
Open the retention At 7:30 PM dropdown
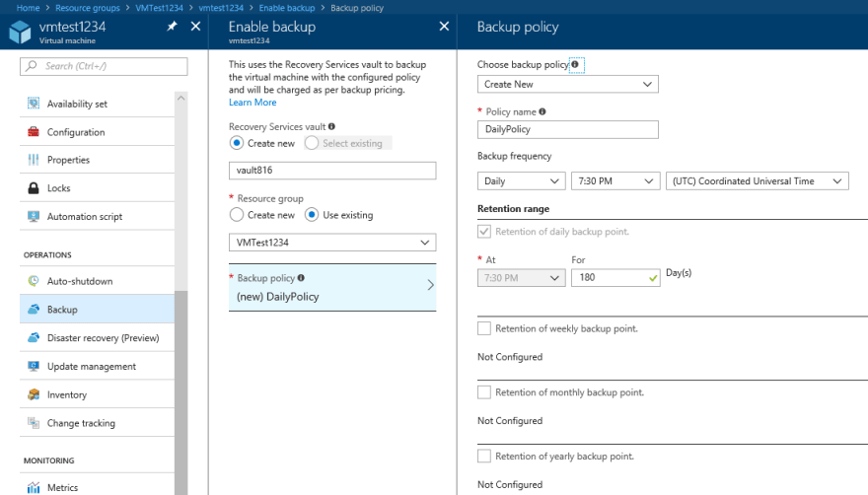521,278
